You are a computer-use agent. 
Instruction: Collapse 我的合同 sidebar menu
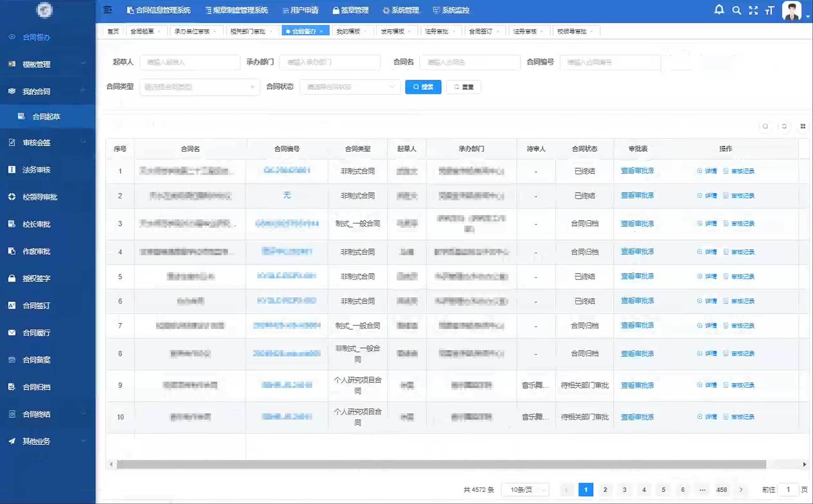click(x=48, y=91)
